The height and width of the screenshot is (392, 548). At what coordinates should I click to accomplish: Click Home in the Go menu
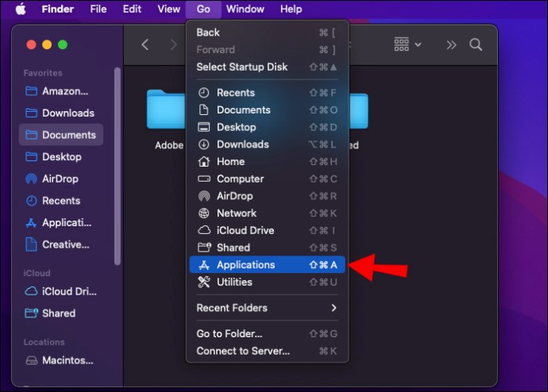[x=230, y=161]
